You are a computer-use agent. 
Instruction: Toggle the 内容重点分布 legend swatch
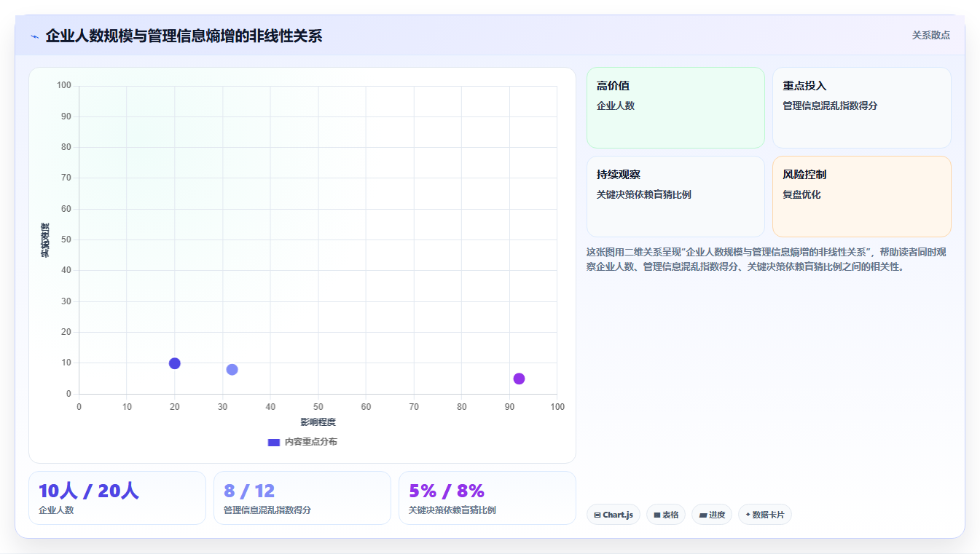[x=274, y=442]
